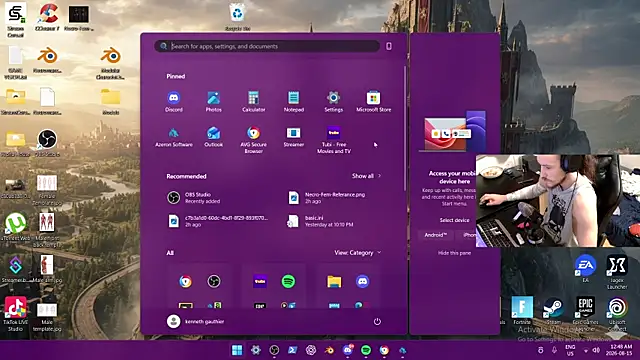
Task: Expand the View: Category dropdown
Action: 358,253
